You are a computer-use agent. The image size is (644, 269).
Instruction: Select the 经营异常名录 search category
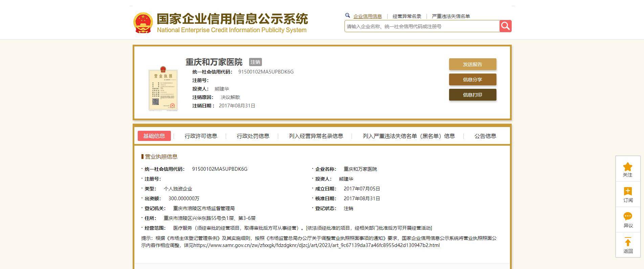pos(407,16)
